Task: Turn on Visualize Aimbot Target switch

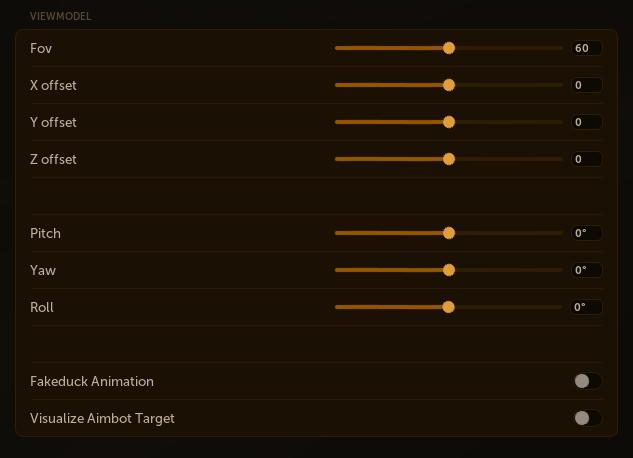Action: [x=587, y=418]
